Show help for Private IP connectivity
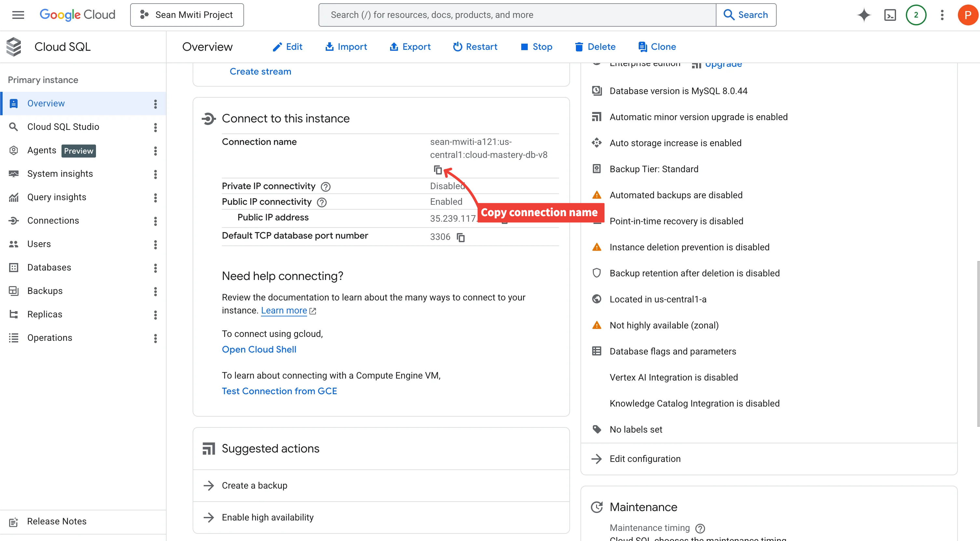 326,187
